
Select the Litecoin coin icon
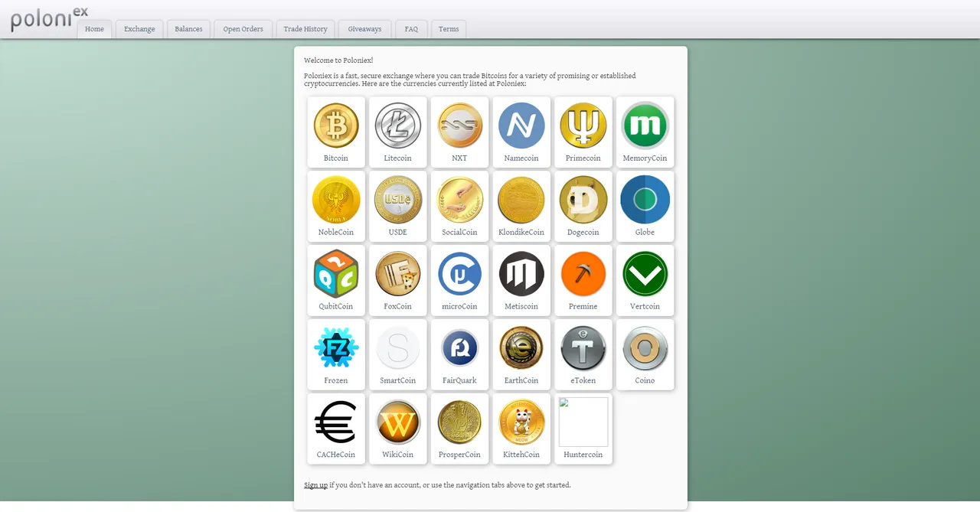[398, 126]
